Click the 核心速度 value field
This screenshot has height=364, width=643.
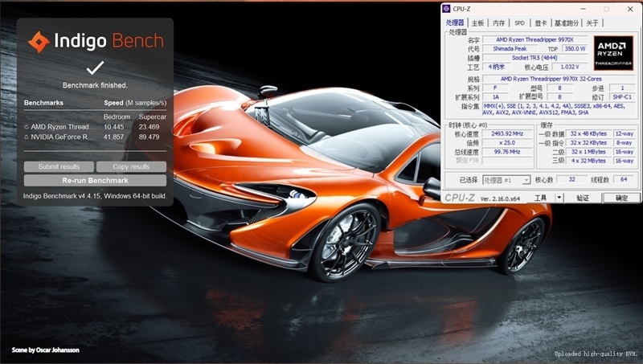[506, 133]
